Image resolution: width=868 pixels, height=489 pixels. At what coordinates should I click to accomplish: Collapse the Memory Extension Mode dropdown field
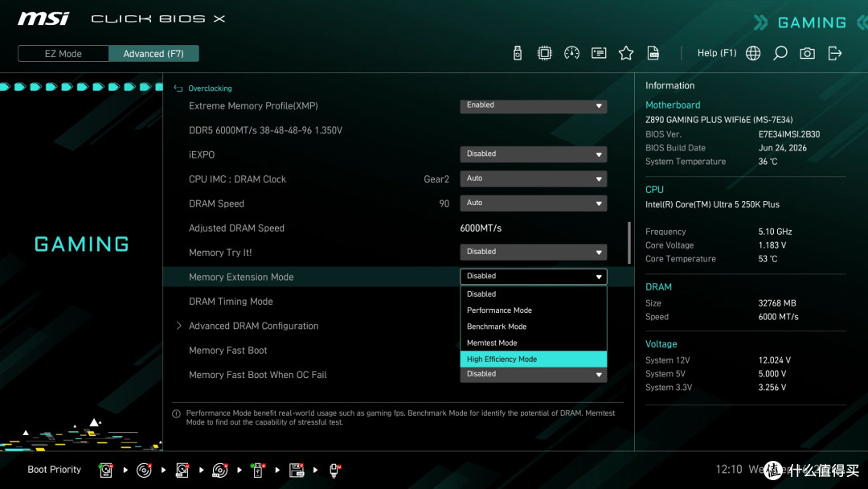point(533,277)
